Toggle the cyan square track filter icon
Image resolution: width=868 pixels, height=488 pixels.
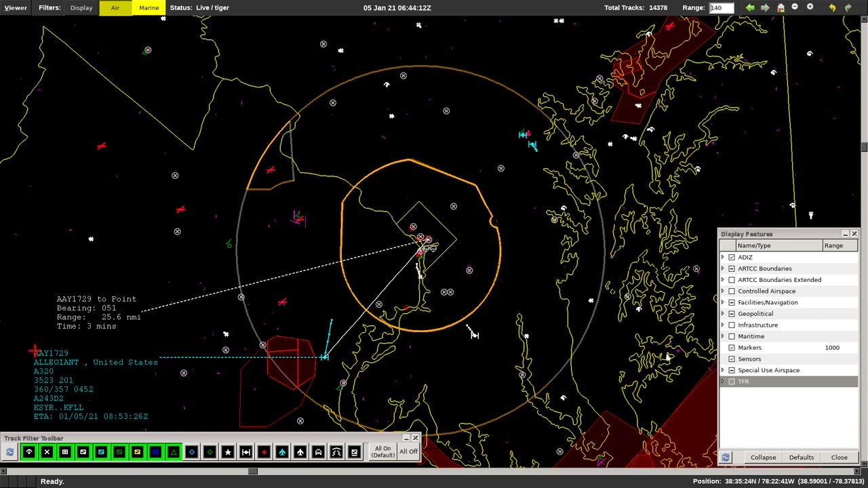[101, 452]
